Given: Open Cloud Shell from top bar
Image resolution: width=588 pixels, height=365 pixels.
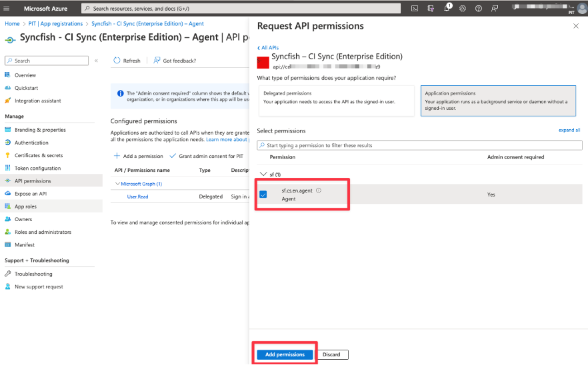Looking at the screenshot, I should click(415, 8).
